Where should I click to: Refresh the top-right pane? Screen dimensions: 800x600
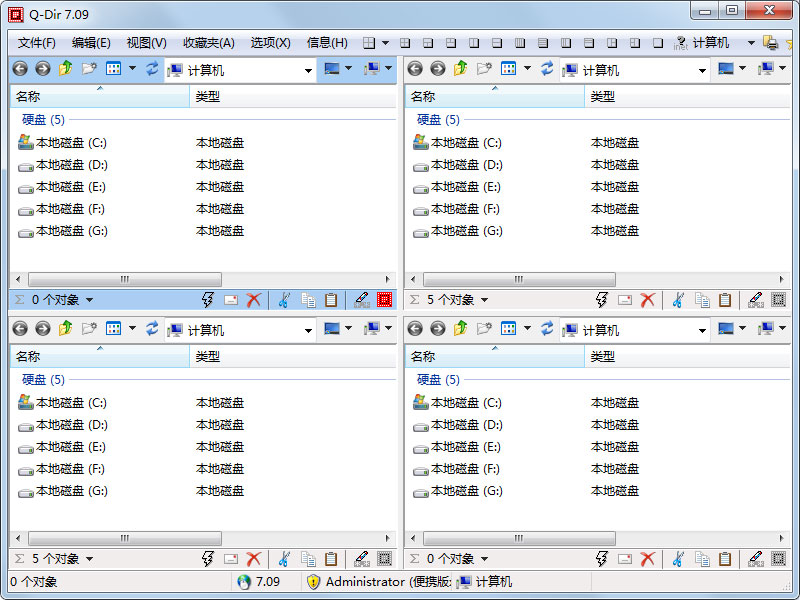tap(547, 68)
